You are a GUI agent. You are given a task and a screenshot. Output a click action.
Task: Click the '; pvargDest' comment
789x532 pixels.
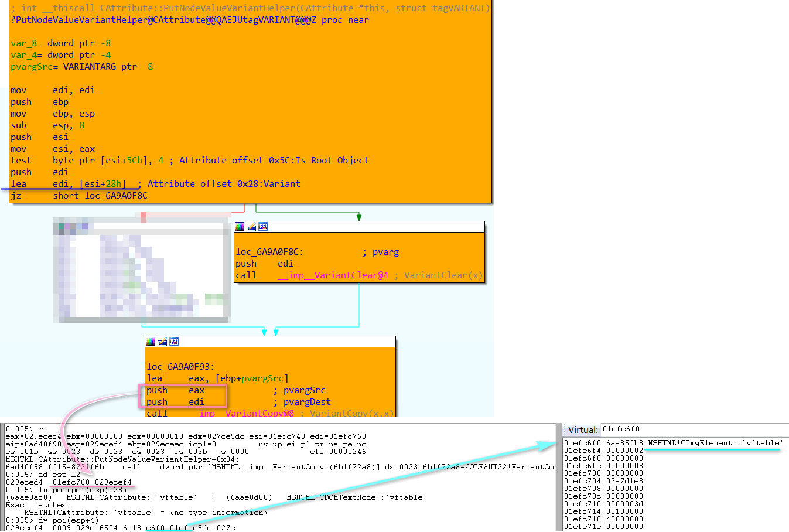click(x=302, y=402)
